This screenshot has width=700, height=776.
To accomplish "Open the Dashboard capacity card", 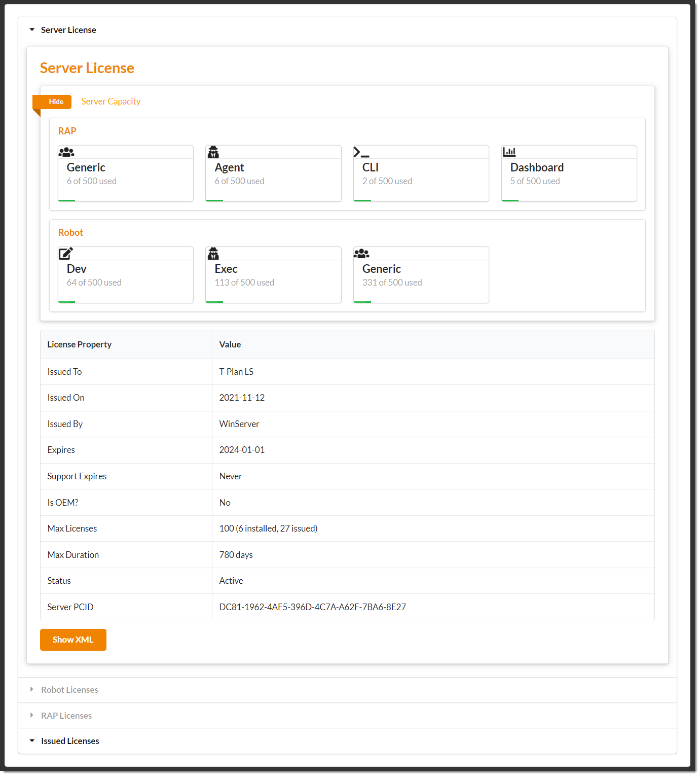I will [x=569, y=174].
